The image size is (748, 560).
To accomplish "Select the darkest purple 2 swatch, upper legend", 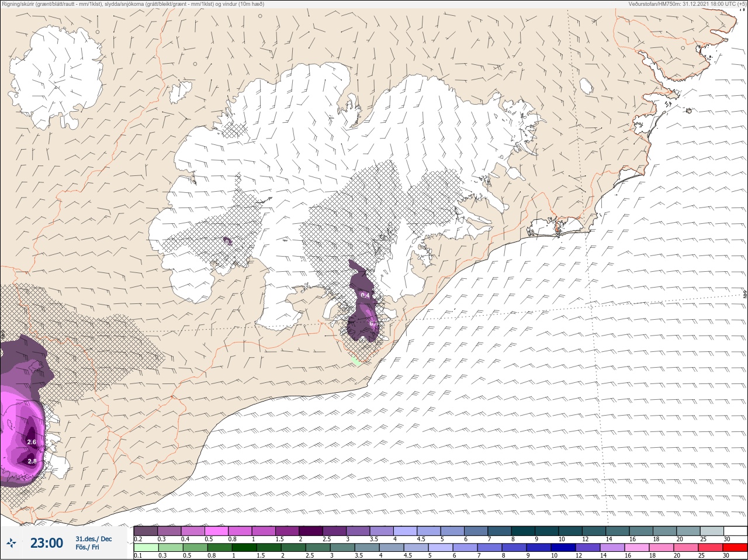I will pyautogui.click(x=311, y=531).
